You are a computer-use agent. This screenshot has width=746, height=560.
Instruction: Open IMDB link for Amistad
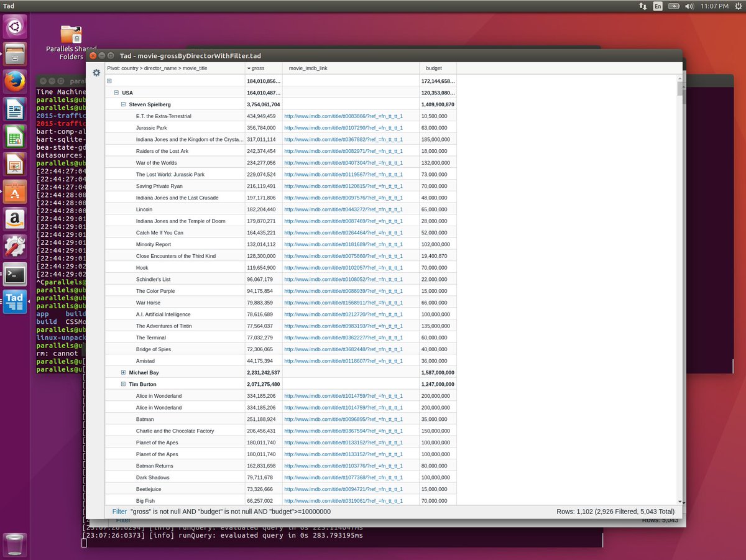(x=343, y=361)
